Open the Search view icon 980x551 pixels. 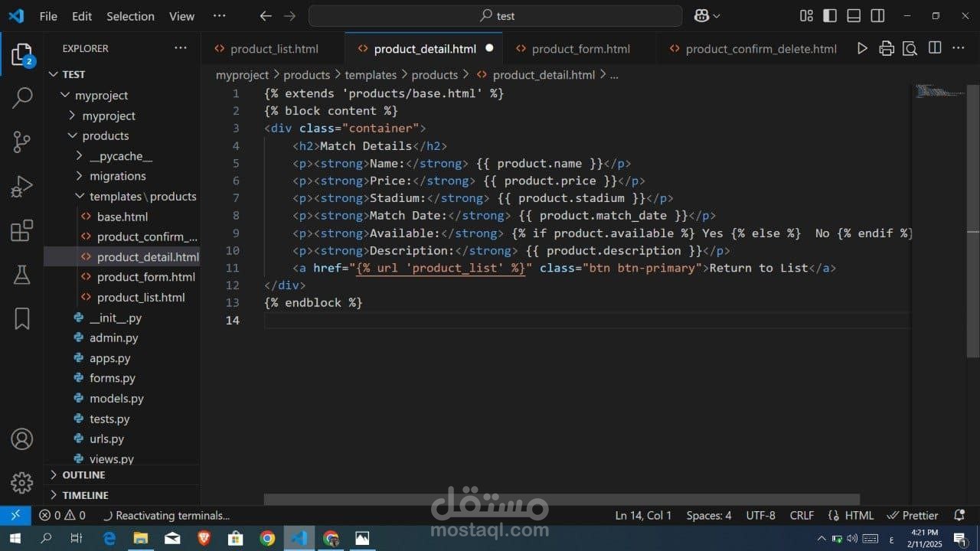22,97
